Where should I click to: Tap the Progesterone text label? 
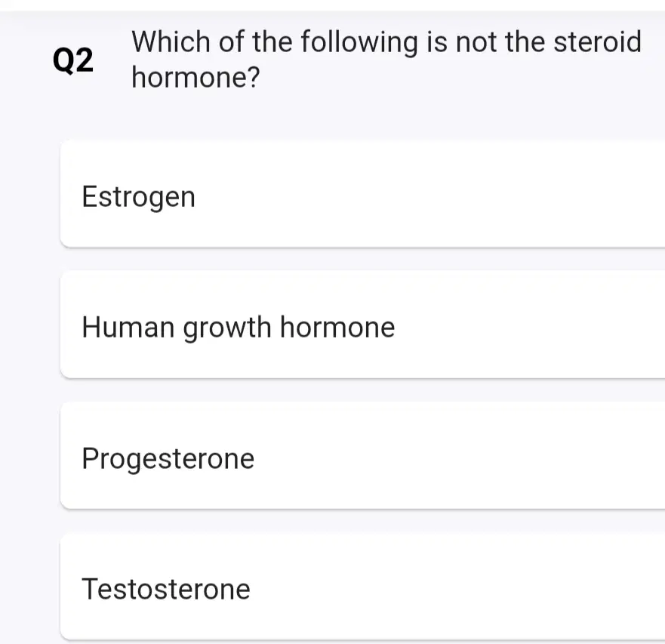pyautogui.click(x=168, y=459)
